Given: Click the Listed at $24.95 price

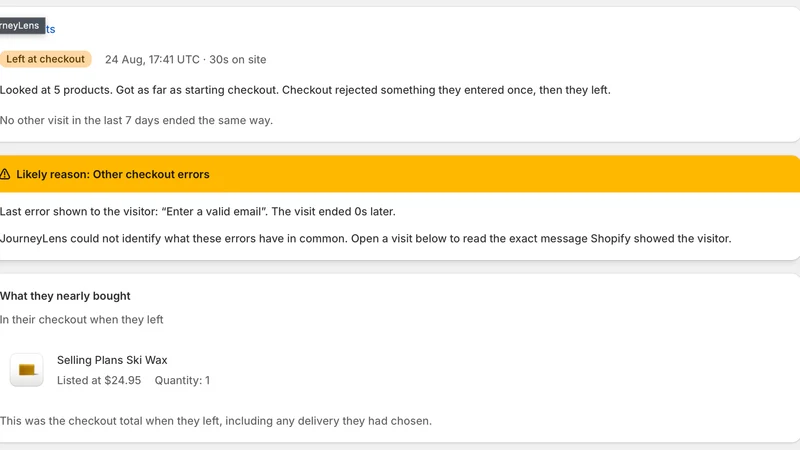Looking at the screenshot, I should (99, 381).
